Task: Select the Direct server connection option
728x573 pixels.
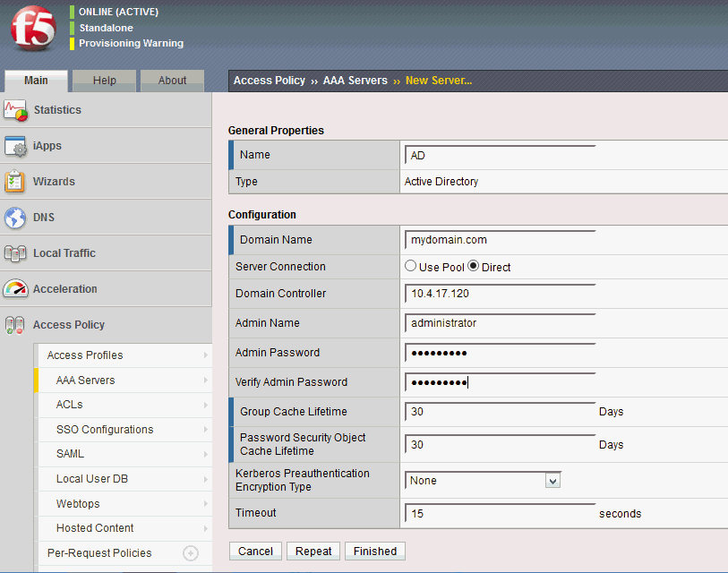Action: pyautogui.click(x=474, y=267)
